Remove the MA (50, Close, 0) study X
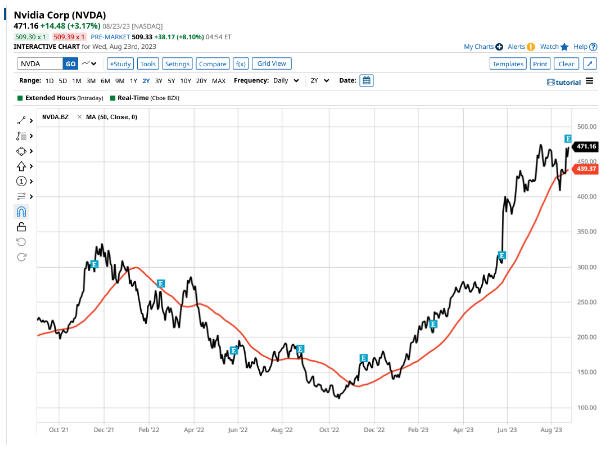 [x=80, y=117]
